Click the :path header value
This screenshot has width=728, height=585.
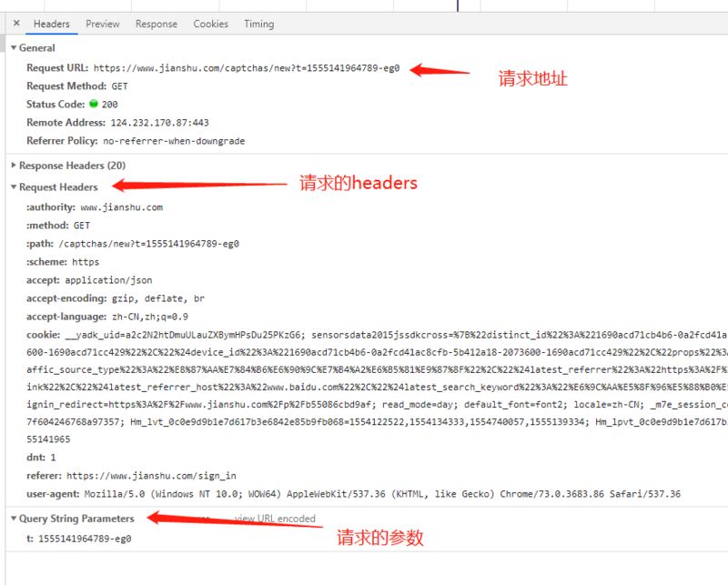(148, 244)
